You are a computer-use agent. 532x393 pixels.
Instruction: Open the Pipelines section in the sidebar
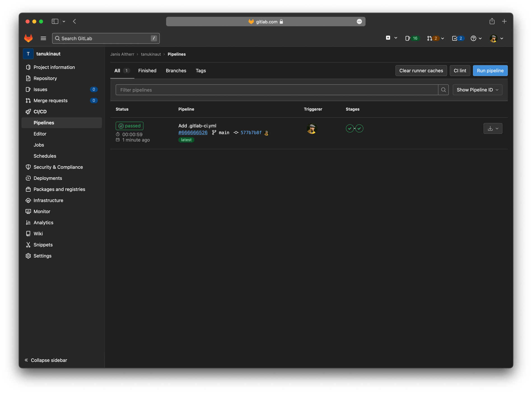pos(44,123)
